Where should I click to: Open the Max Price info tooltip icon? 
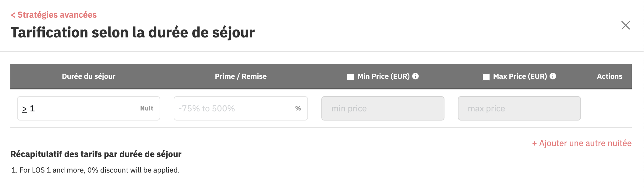coord(553,76)
